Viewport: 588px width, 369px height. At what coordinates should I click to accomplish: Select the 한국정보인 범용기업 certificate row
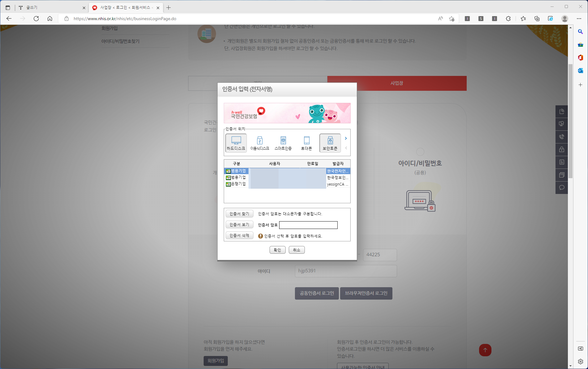pyautogui.click(x=287, y=178)
